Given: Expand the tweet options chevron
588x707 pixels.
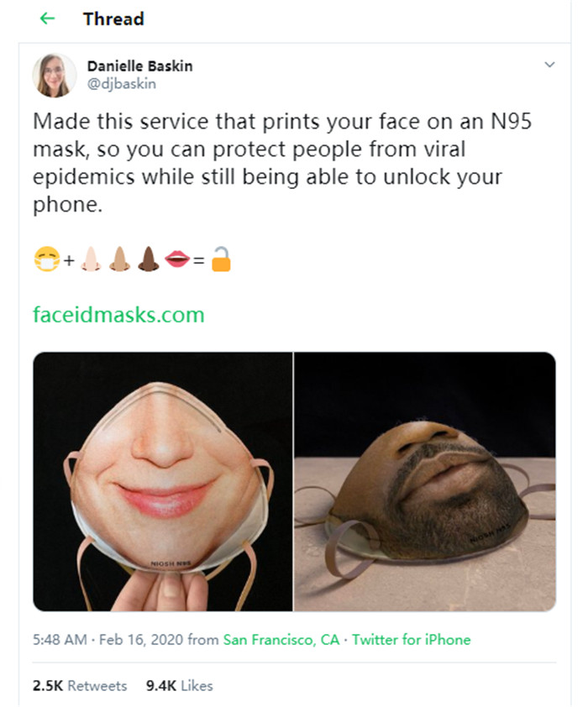Looking at the screenshot, I should coord(549,65).
